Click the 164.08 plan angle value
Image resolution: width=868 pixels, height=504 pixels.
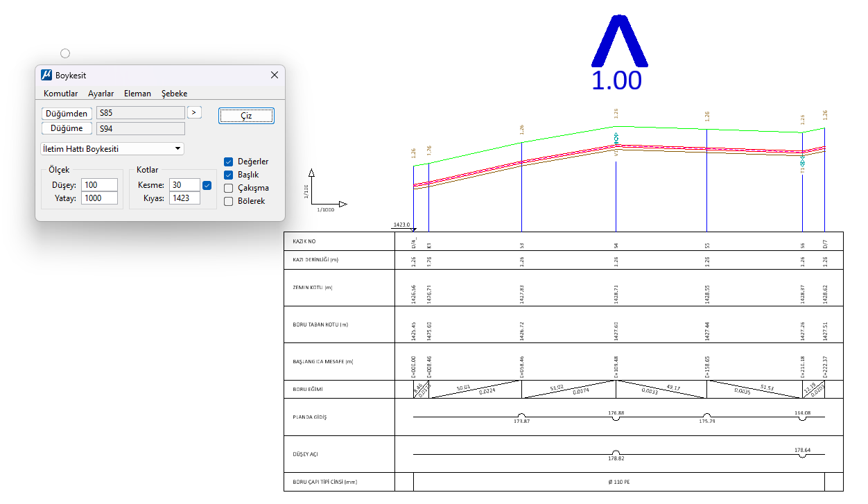click(x=803, y=413)
